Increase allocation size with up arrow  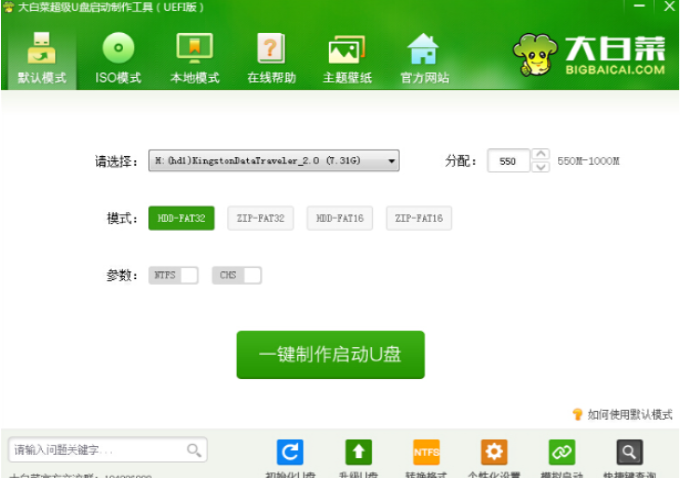(x=541, y=154)
